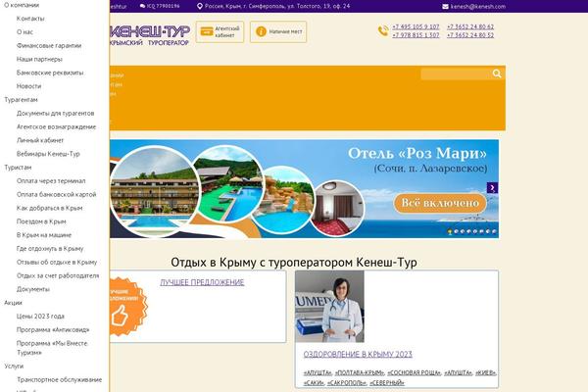Open Поездом в Крым item

pyautogui.click(x=41, y=221)
